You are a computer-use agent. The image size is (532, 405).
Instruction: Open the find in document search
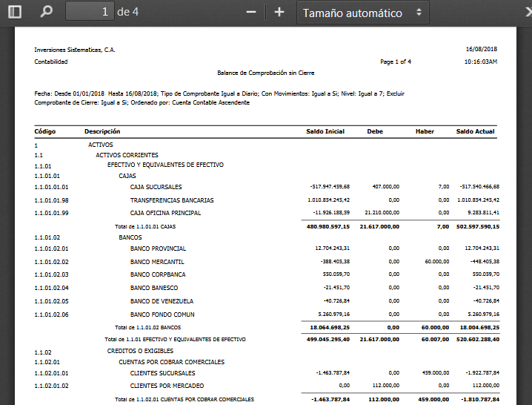click(x=46, y=12)
